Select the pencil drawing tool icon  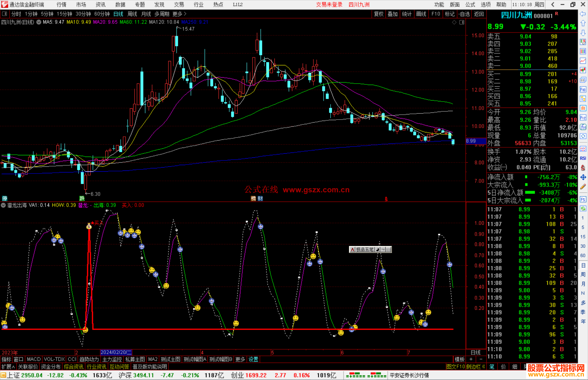[583, 187]
